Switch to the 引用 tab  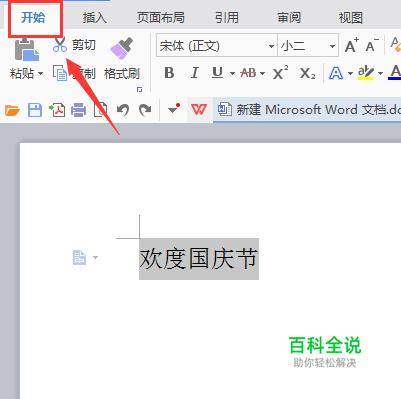[x=227, y=18]
